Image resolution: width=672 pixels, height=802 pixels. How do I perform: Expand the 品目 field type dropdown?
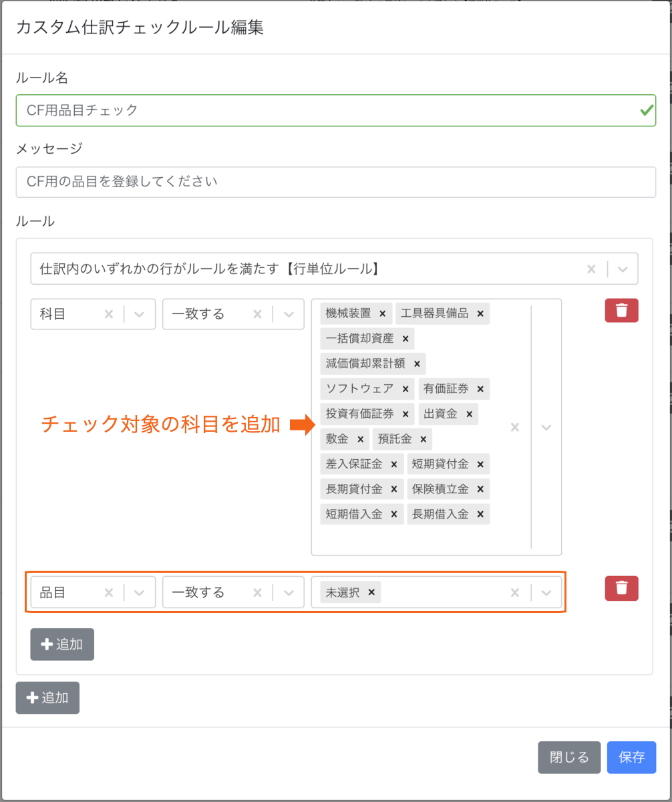coord(140,592)
